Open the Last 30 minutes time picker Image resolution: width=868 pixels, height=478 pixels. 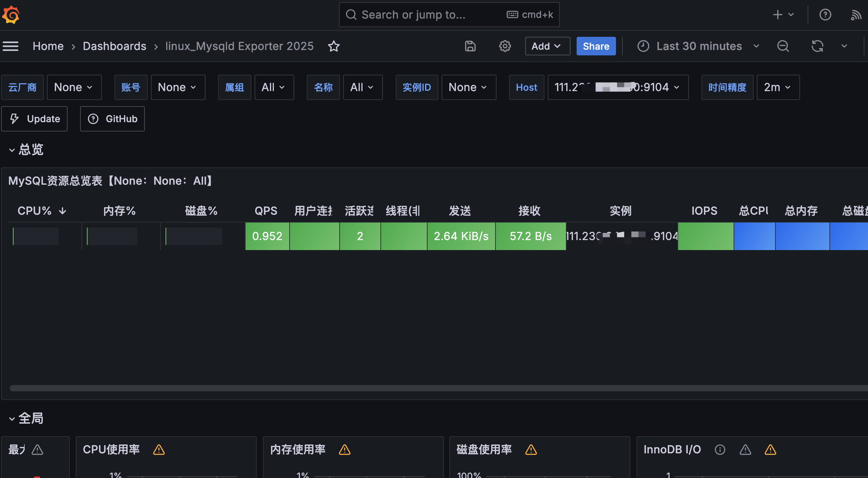[699, 46]
